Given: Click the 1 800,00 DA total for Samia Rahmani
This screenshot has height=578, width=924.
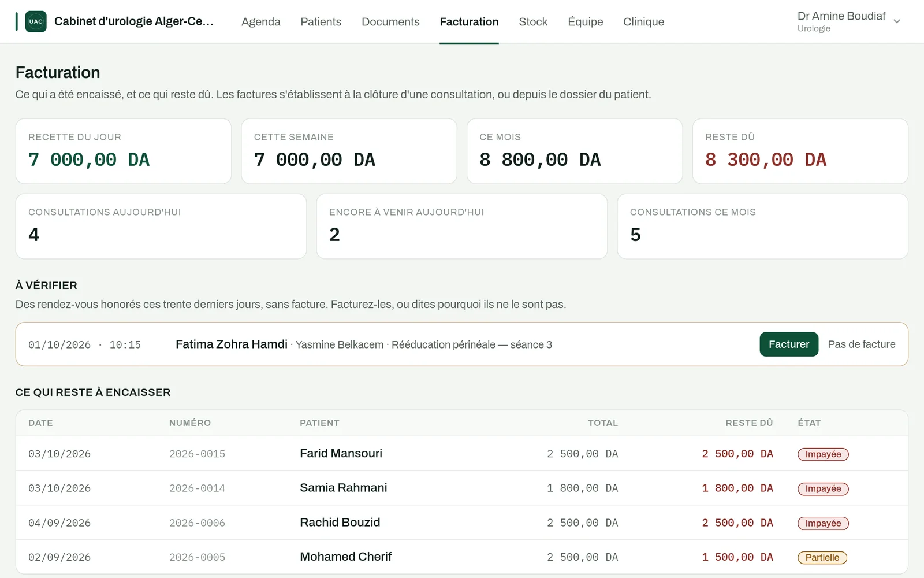Looking at the screenshot, I should pyautogui.click(x=582, y=488).
